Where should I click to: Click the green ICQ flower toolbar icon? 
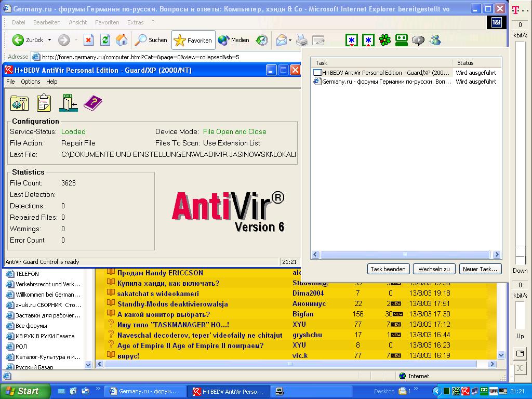[x=385, y=40]
